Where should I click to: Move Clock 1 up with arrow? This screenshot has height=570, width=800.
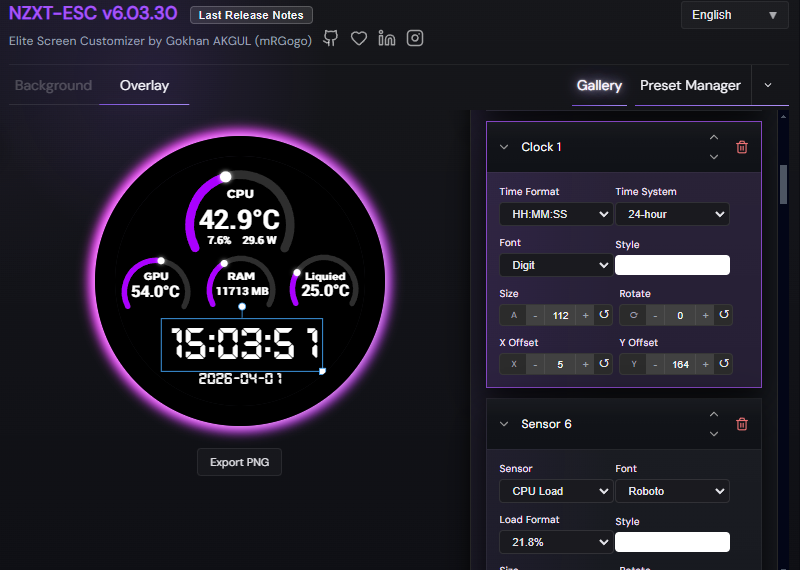pyautogui.click(x=714, y=137)
